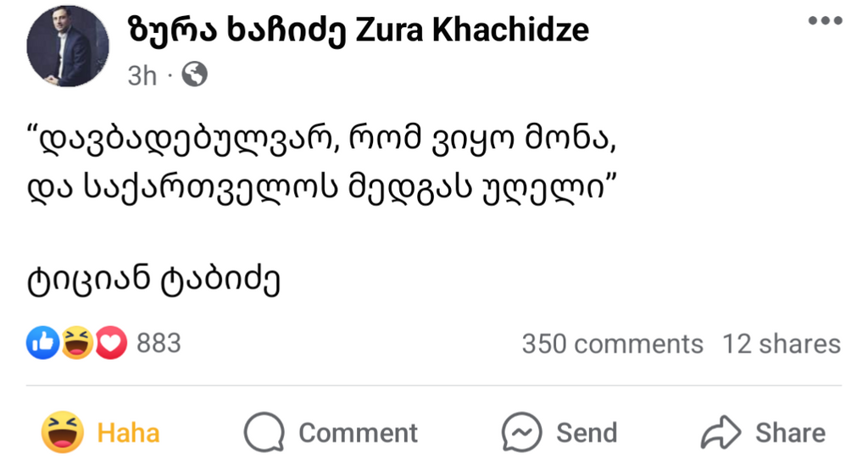Click the laughing reaction icon beside 883
The width and height of the screenshot is (868, 465).
coord(77,343)
